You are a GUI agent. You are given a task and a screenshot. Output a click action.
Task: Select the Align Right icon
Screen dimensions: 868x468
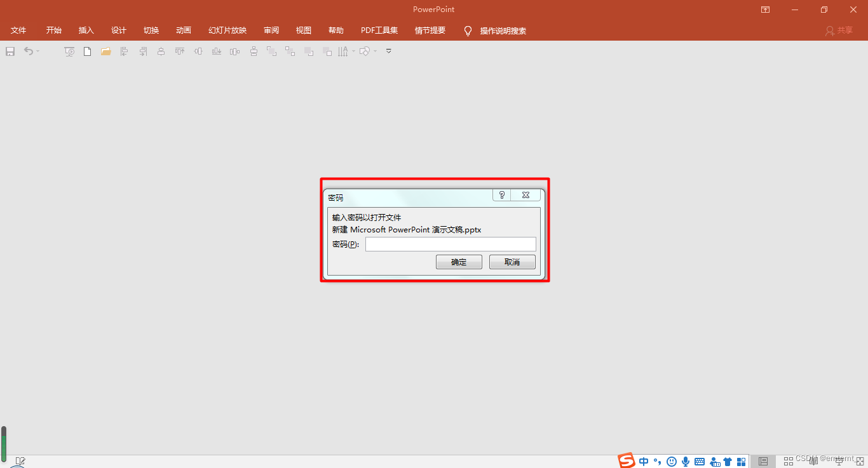(143, 51)
